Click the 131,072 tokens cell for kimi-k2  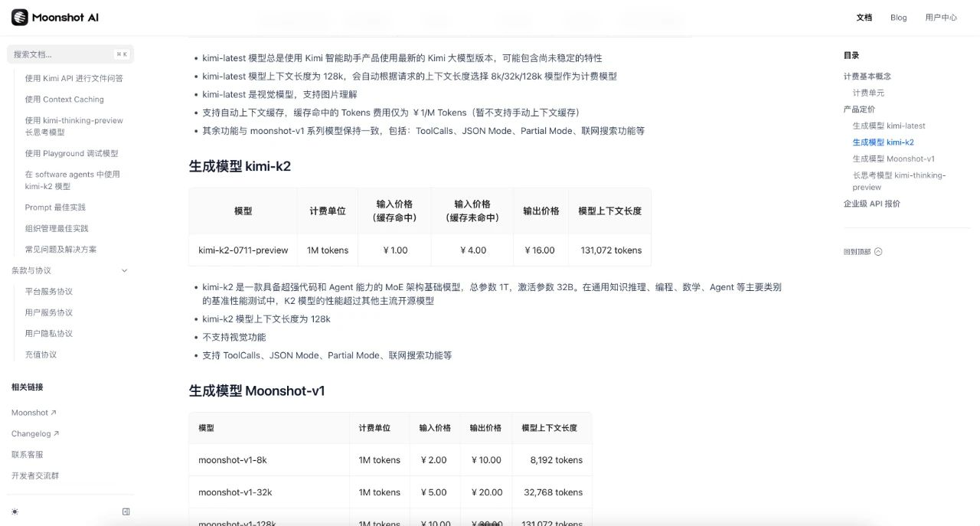611,250
